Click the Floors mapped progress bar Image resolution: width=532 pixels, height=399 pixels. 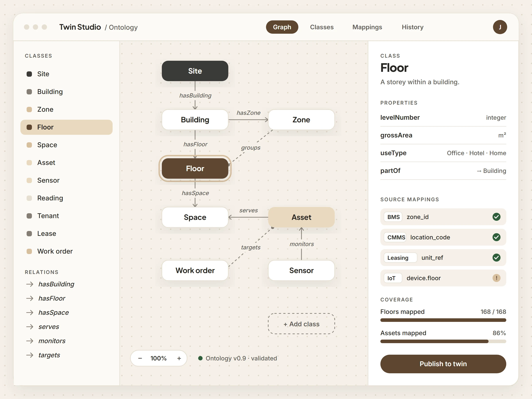pyautogui.click(x=443, y=320)
